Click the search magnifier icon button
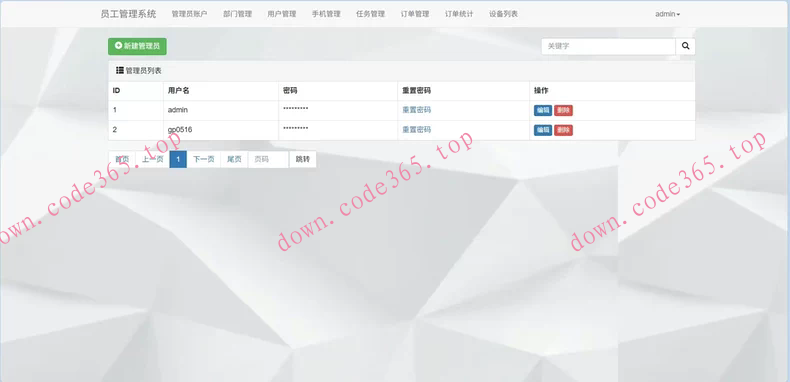The height and width of the screenshot is (382, 790). point(685,46)
